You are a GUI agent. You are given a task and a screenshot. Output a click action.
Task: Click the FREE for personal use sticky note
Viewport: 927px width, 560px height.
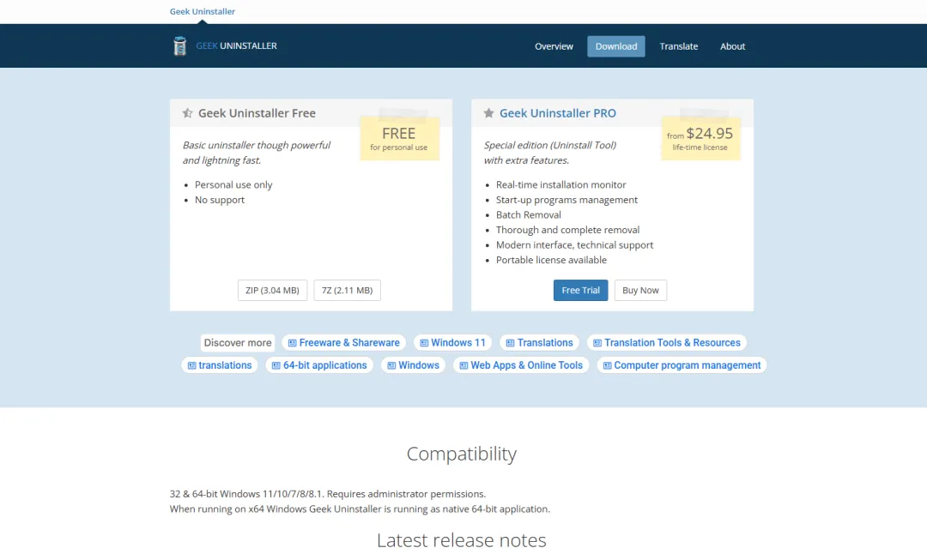coord(400,137)
